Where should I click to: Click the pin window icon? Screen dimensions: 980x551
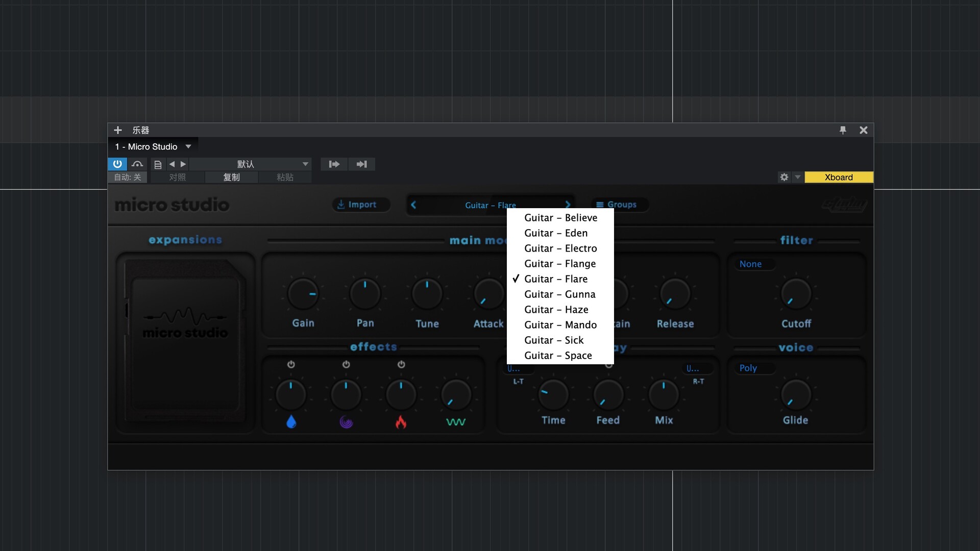(843, 130)
